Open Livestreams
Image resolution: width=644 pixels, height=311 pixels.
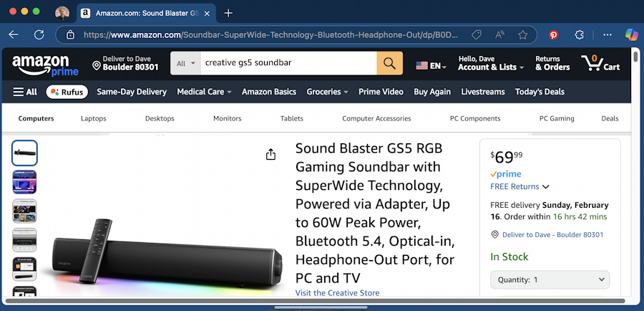pyautogui.click(x=483, y=92)
